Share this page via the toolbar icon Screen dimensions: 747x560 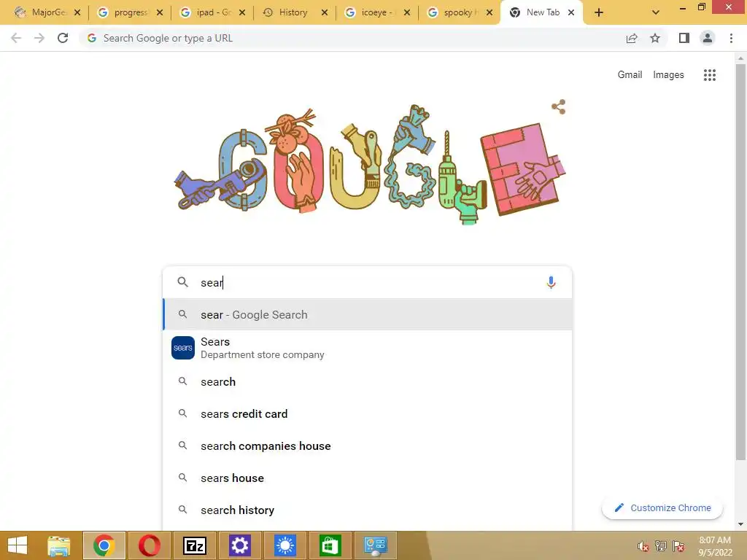632,38
